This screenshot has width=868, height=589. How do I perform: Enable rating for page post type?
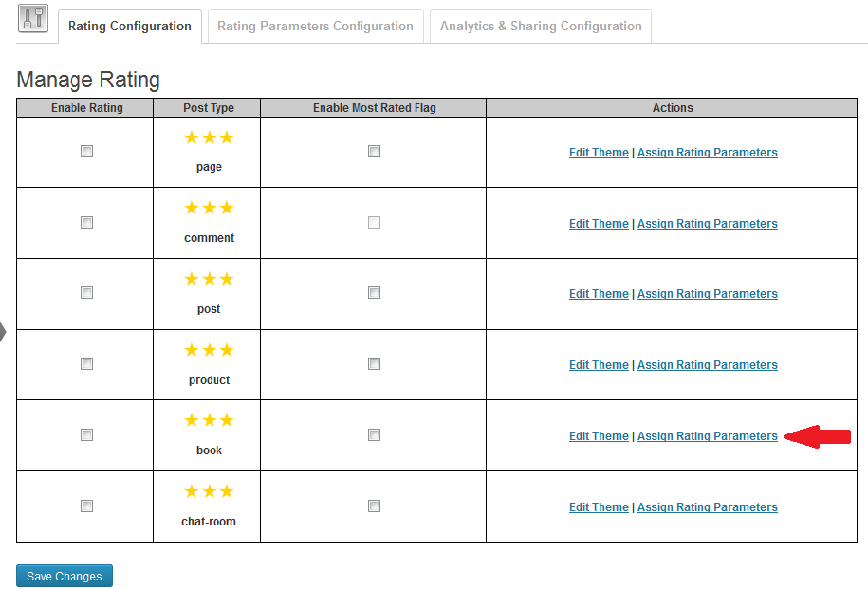pos(87,151)
